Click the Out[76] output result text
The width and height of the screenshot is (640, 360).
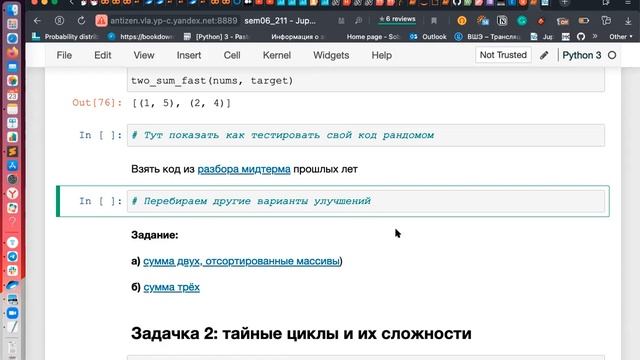click(182, 103)
